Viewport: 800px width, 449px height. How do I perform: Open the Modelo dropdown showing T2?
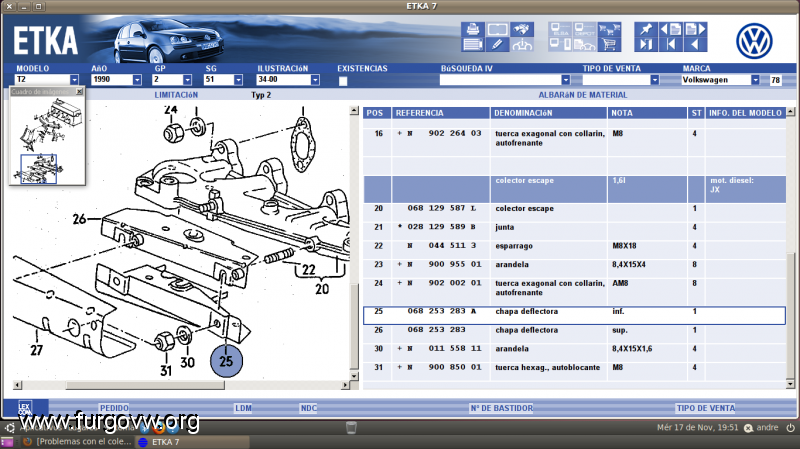(x=74, y=80)
